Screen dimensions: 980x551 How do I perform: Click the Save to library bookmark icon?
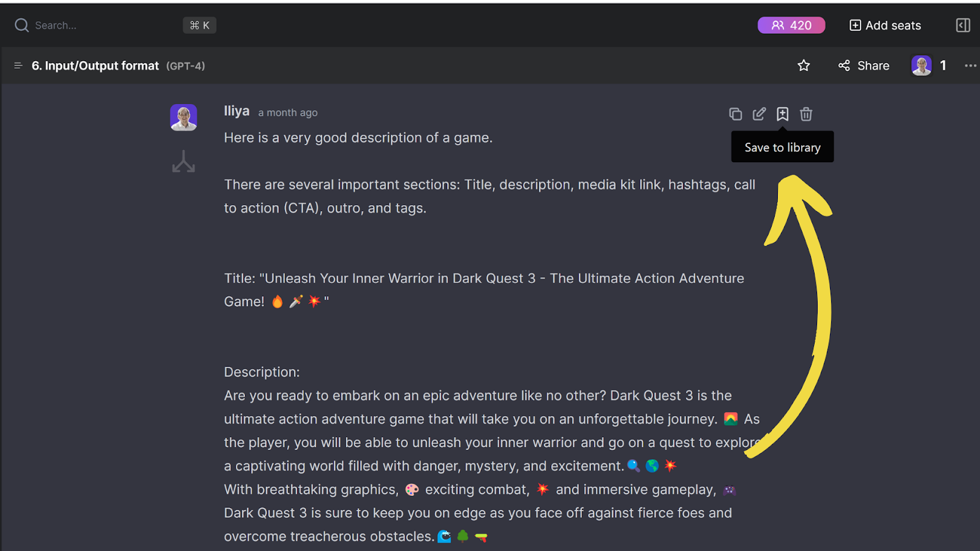pyautogui.click(x=782, y=114)
